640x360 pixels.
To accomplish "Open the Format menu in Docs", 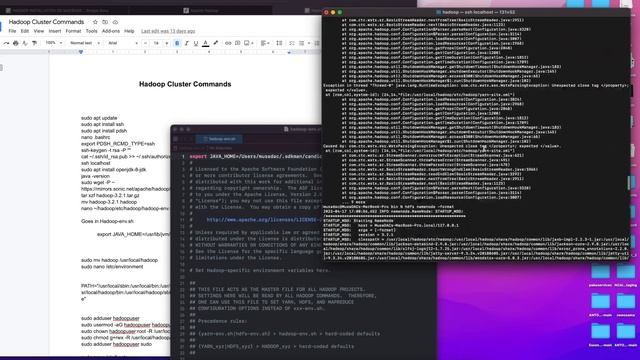I will pos(73,31).
